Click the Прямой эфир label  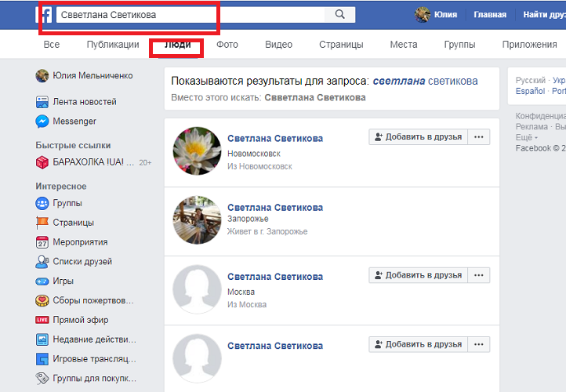(81, 320)
